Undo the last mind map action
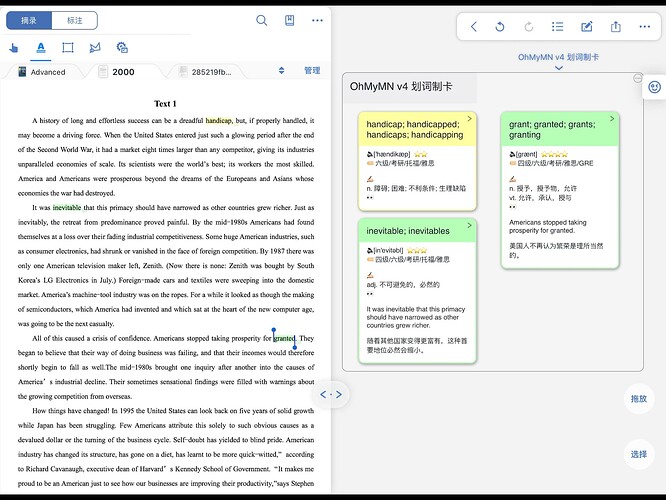Screen dimensions: 666x500 click(500, 27)
